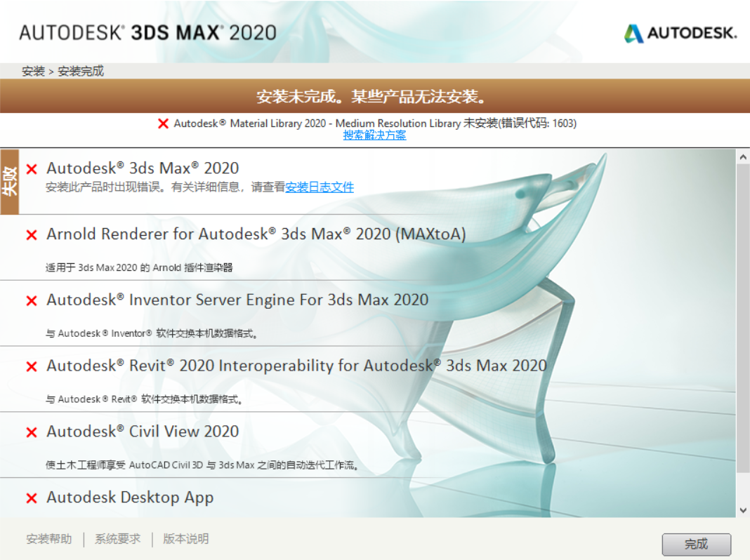Viewport: 750px width, 560px height.
Task: Click the red X beside Revit 2020 Interoperability
Action: point(32,366)
